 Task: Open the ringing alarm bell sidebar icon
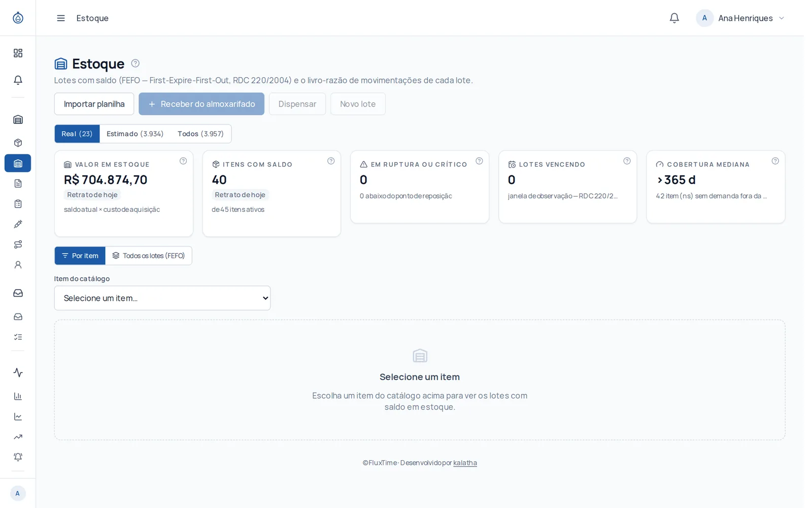click(x=18, y=457)
